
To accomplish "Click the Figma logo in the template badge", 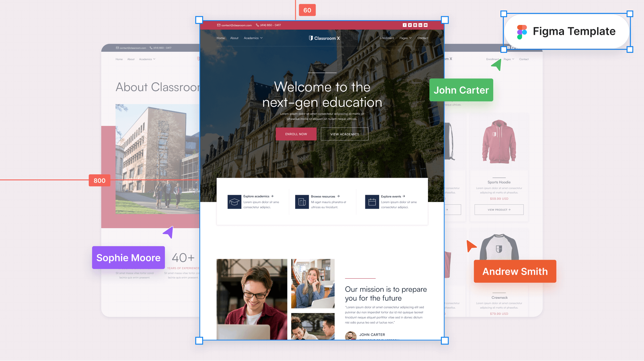I will pos(522,32).
